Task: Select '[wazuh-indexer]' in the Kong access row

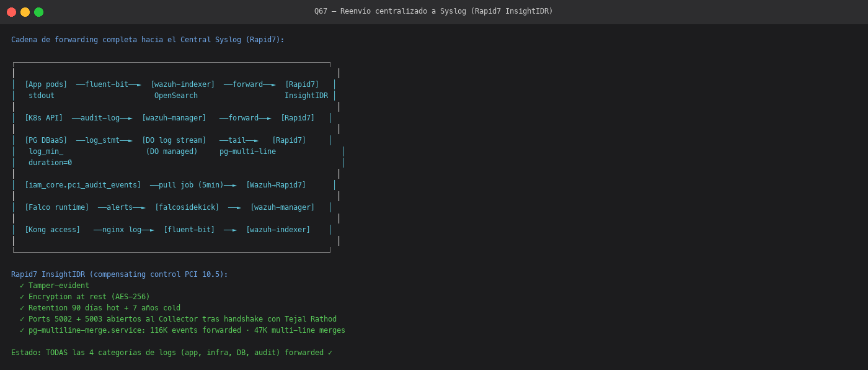Action: (x=278, y=230)
